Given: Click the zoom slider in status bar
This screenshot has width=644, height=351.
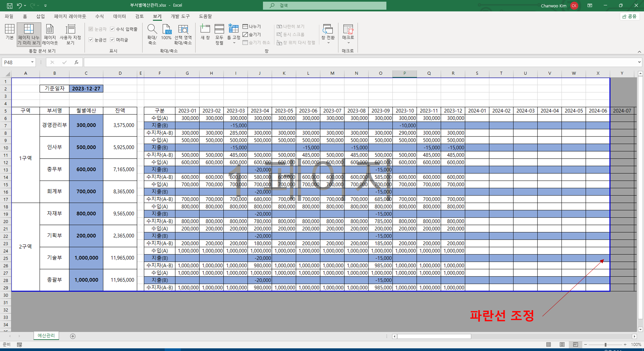Looking at the screenshot, I should pyautogui.click(x=605, y=345).
